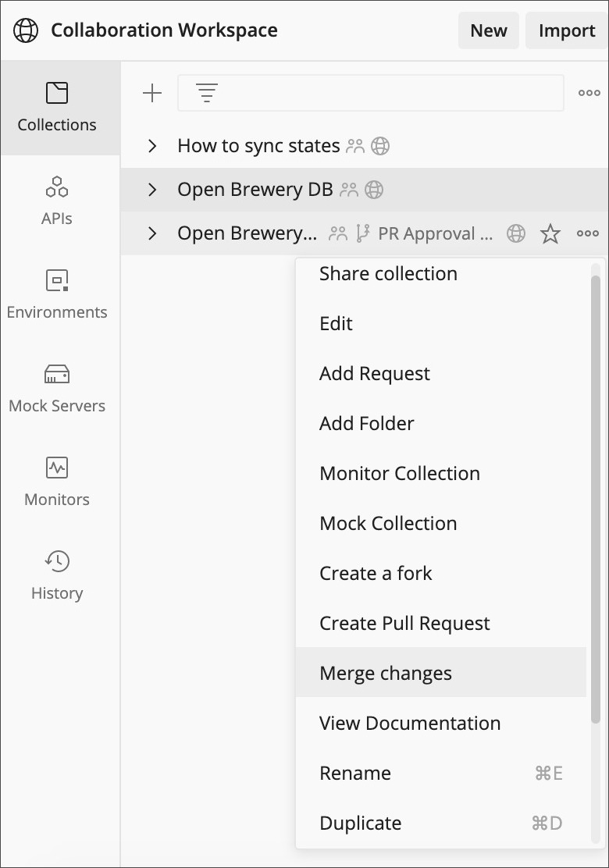609x868 pixels.
Task: Choose Share collection from the context menu
Action: coord(441,273)
